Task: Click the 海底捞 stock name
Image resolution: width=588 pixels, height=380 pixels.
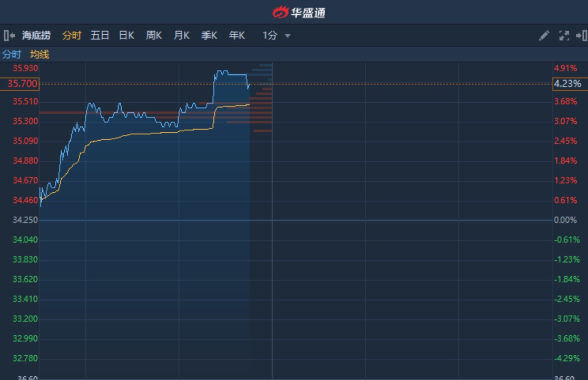Action: 36,36
